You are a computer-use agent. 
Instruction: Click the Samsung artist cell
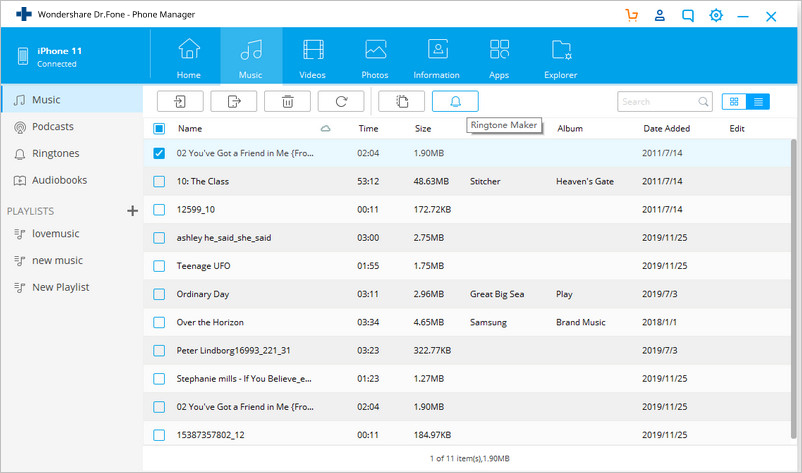488,322
